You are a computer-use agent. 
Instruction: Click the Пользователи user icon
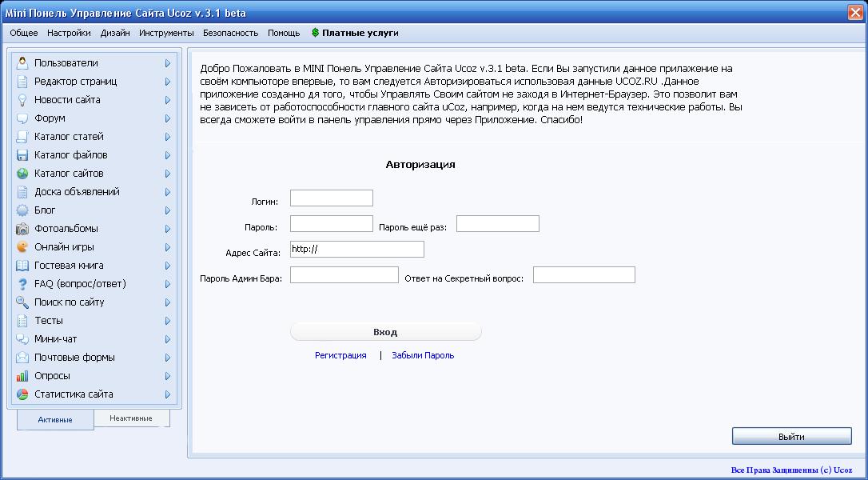coord(22,63)
